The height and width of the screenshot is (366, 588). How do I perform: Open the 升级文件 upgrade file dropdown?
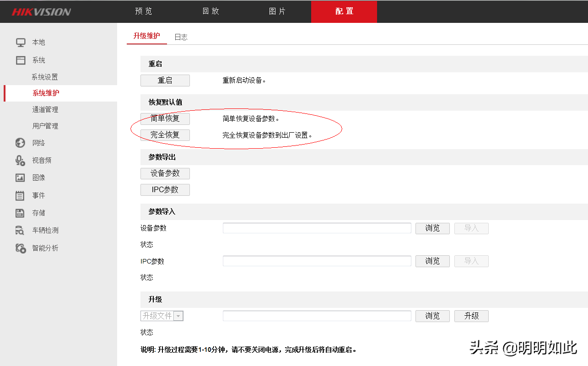tap(178, 316)
